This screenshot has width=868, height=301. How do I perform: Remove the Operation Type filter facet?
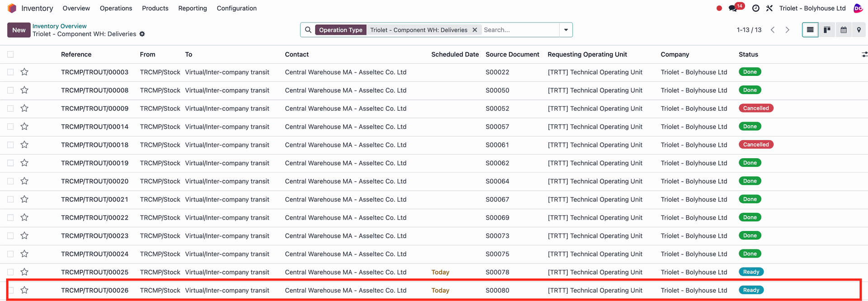point(475,30)
